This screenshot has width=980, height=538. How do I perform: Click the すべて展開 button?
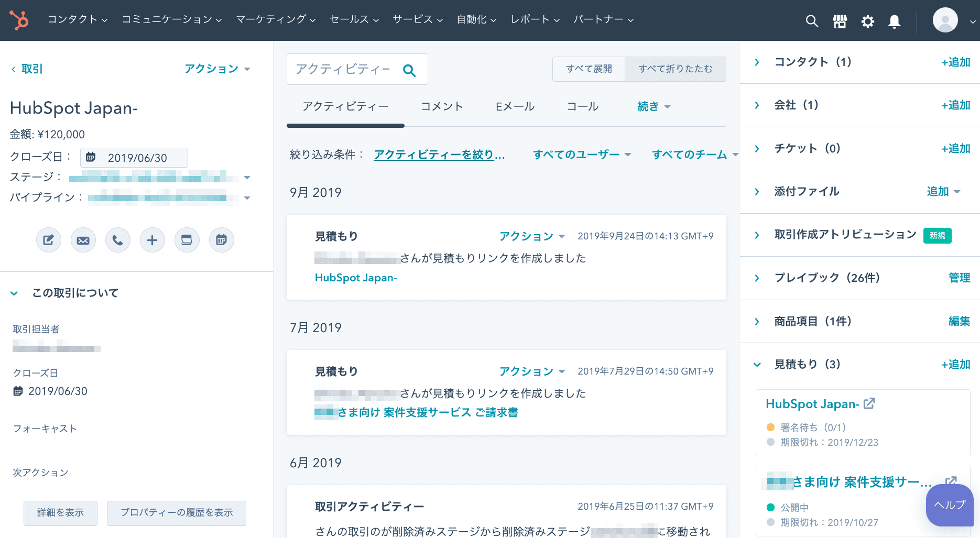coord(589,69)
